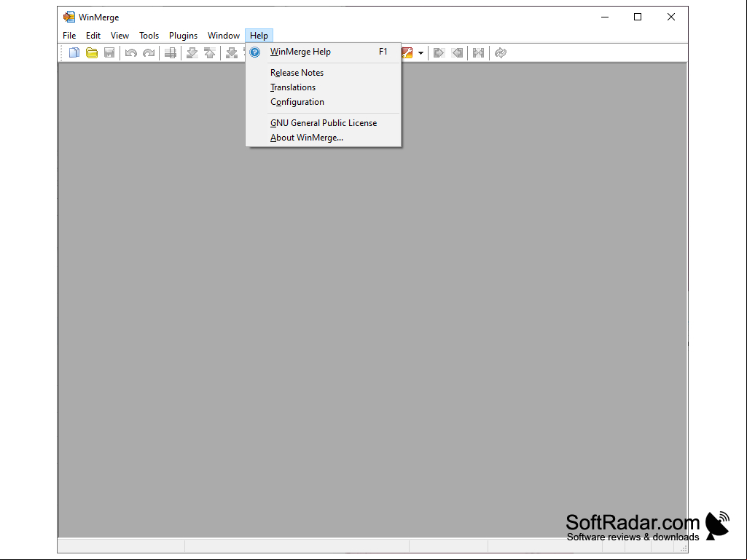Click the WinMerge title bar app icon
Viewport: 747px width, 560px height.
click(x=69, y=17)
